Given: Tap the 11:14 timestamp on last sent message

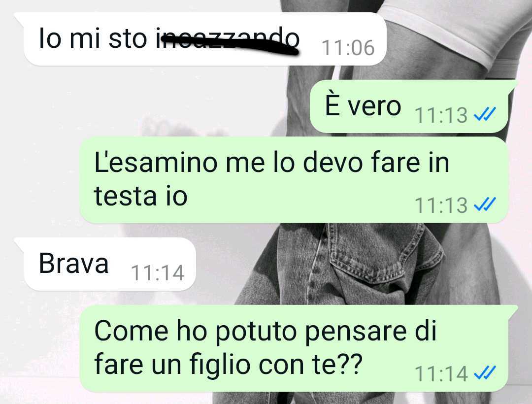Looking at the screenshot, I should (441, 374).
